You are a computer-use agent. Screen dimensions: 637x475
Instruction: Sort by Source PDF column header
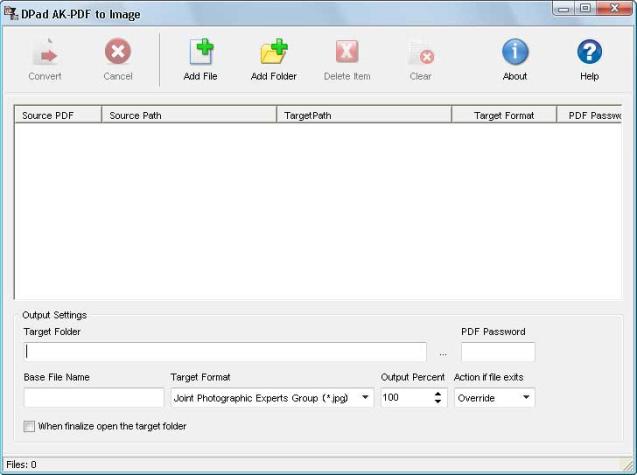click(x=58, y=115)
